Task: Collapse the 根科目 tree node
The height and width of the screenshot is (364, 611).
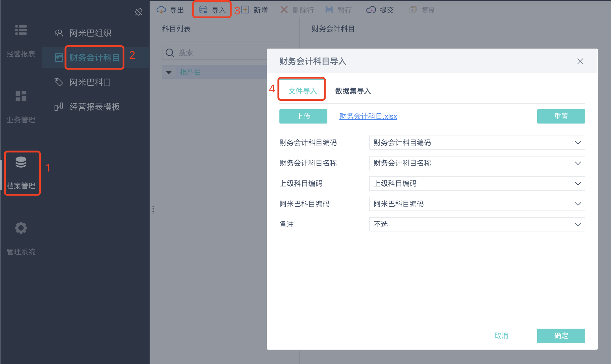Action: tap(169, 72)
